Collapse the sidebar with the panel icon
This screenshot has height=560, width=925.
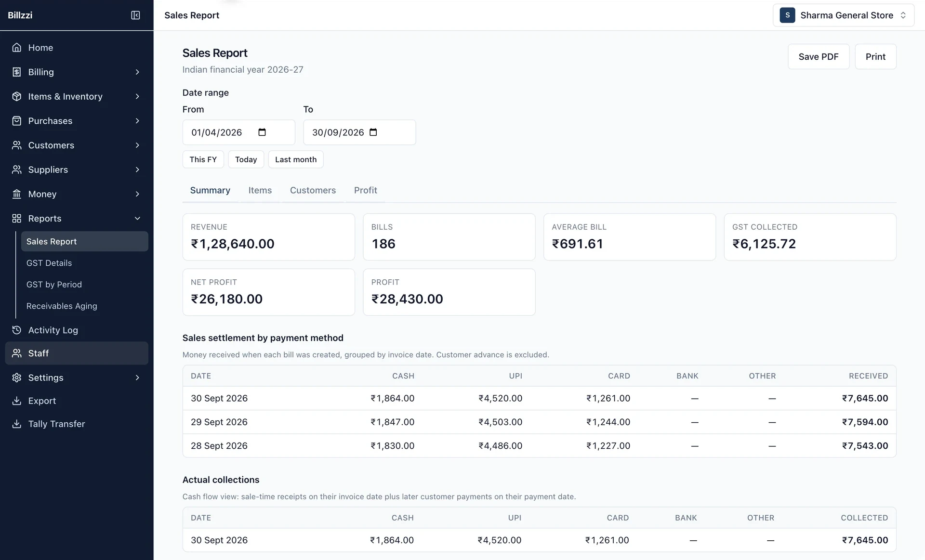point(135,15)
